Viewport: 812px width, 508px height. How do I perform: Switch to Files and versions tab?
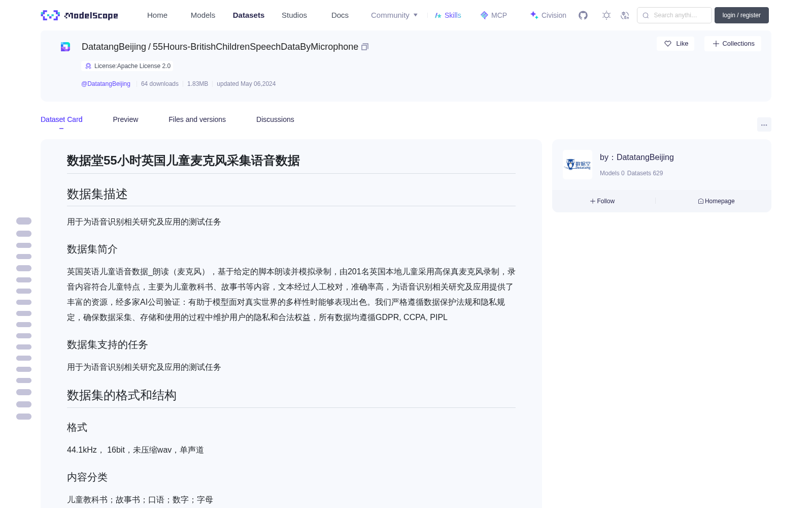point(197,119)
